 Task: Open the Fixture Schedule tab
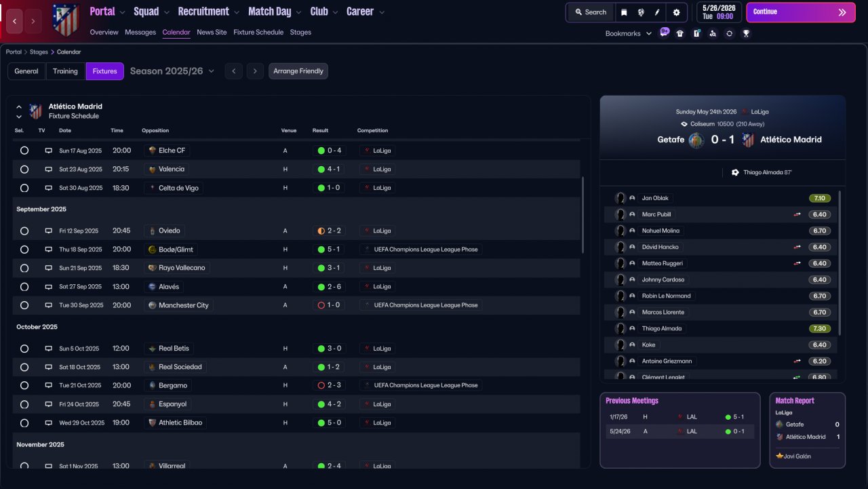point(258,33)
